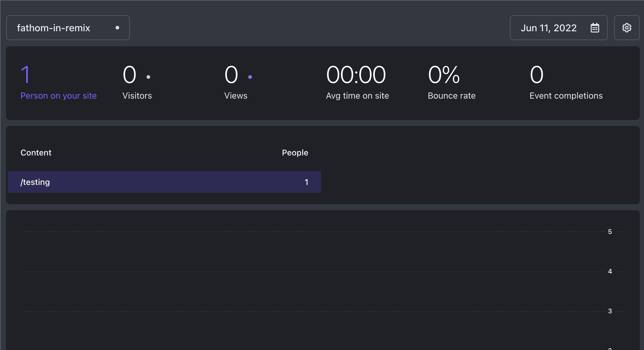Click the chart axis label 4
644x350 pixels.
(x=610, y=271)
